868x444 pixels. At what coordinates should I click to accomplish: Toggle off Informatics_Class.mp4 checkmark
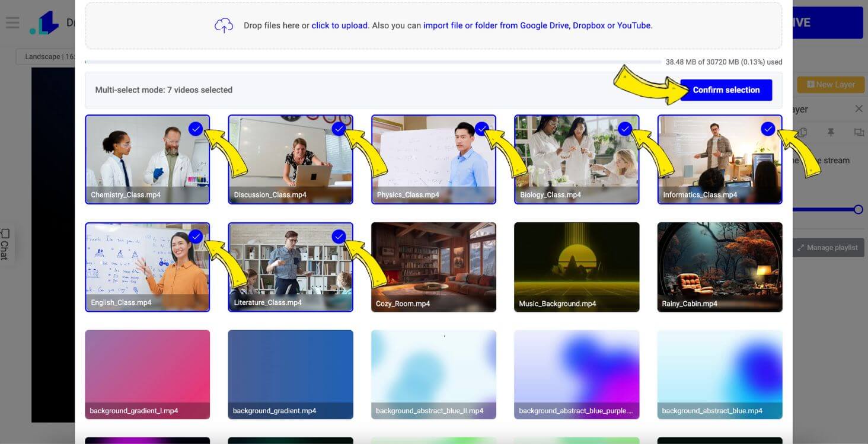(768, 129)
